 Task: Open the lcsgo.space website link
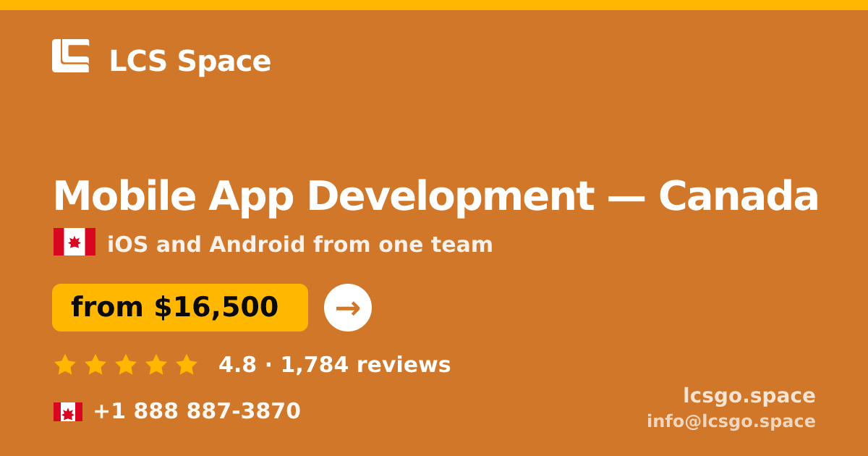[749, 396]
